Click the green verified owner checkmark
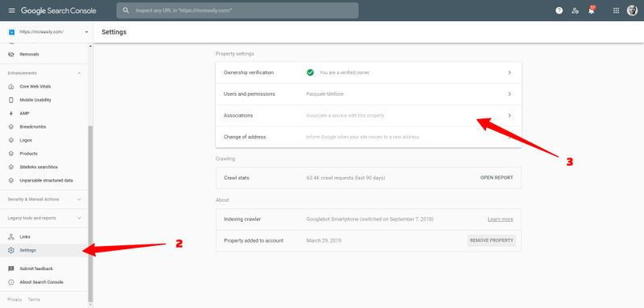The width and height of the screenshot is (644, 308). coord(310,72)
